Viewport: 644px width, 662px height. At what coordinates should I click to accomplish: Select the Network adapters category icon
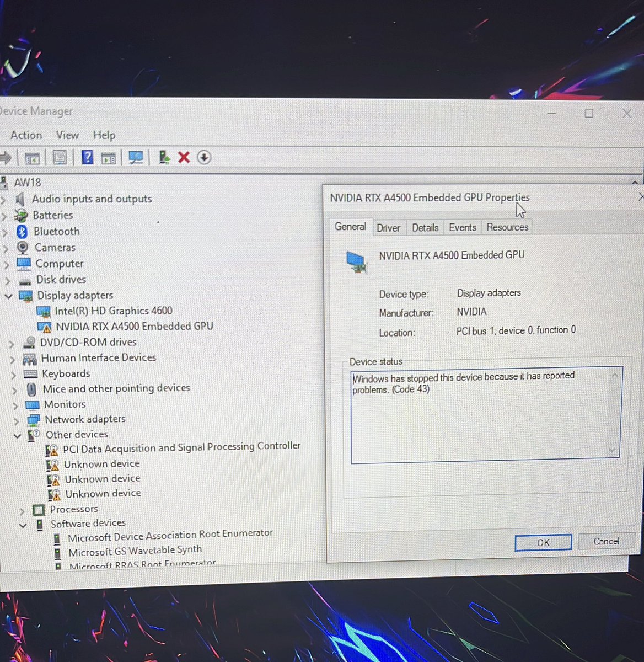[34, 420]
